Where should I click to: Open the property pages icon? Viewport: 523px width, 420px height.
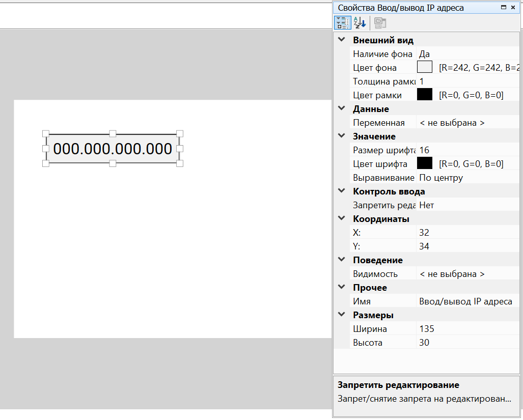(380, 22)
